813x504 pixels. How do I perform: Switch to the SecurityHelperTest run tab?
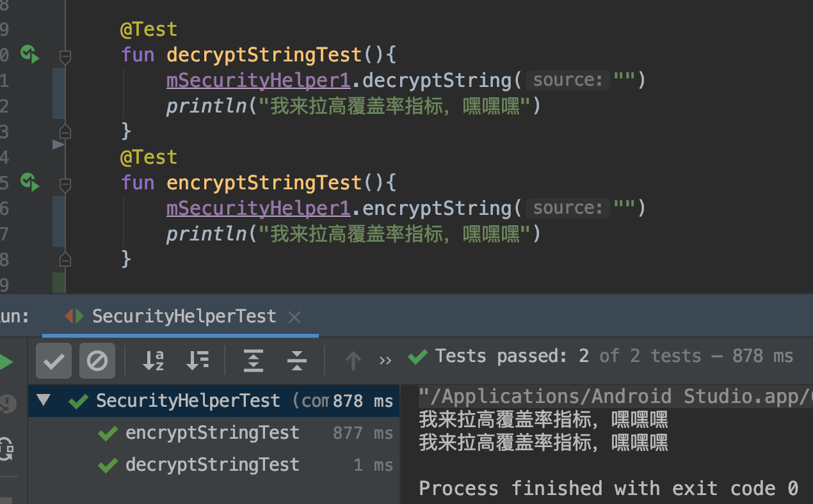pyautogui.click(x=184, y=316)
